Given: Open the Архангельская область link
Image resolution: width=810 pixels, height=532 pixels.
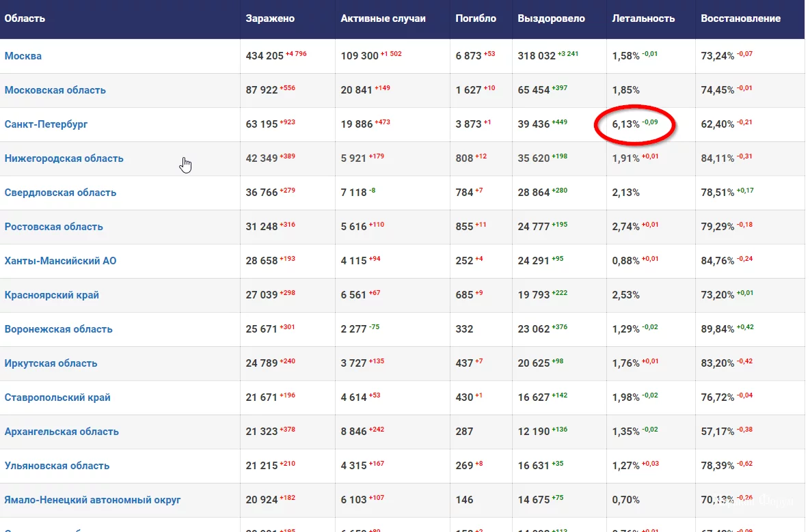Looking at the screenshot, I should click(x=62, y=432).
